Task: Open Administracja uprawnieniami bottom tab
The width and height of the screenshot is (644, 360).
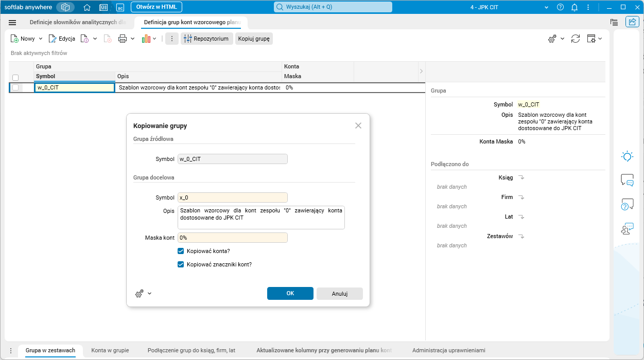Action: point(449,350)
